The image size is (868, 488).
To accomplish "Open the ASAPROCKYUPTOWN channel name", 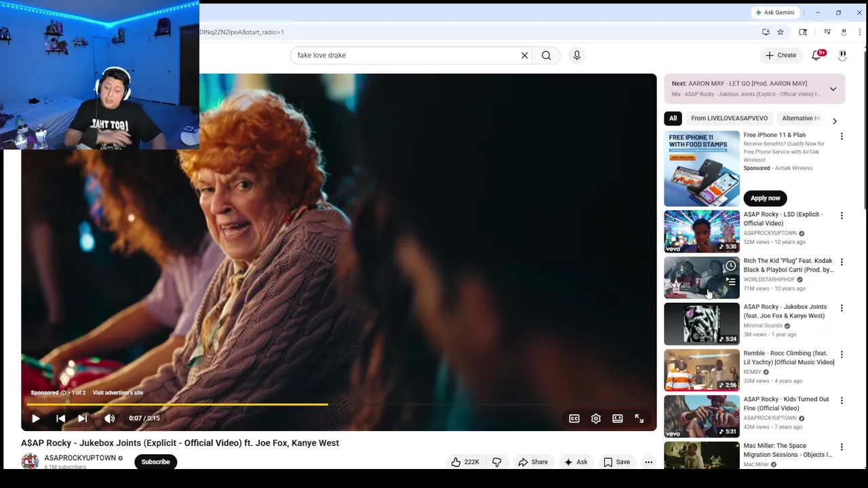I will pos(80,458).
